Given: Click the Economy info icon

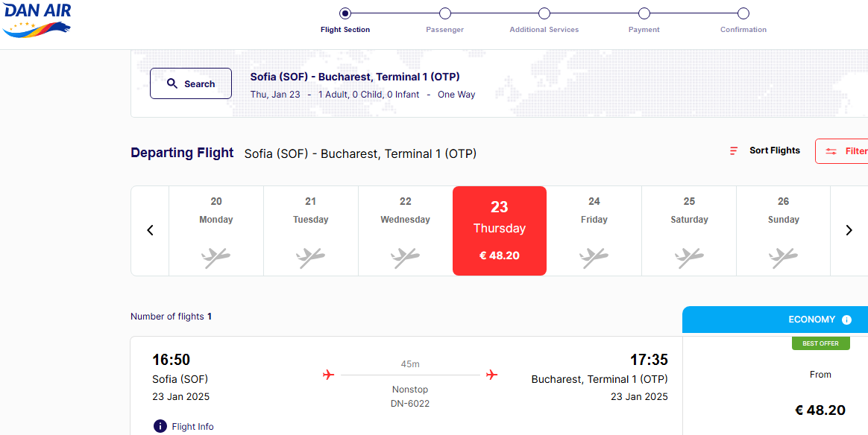Looking at the screenshot, I should click(846, 320).
